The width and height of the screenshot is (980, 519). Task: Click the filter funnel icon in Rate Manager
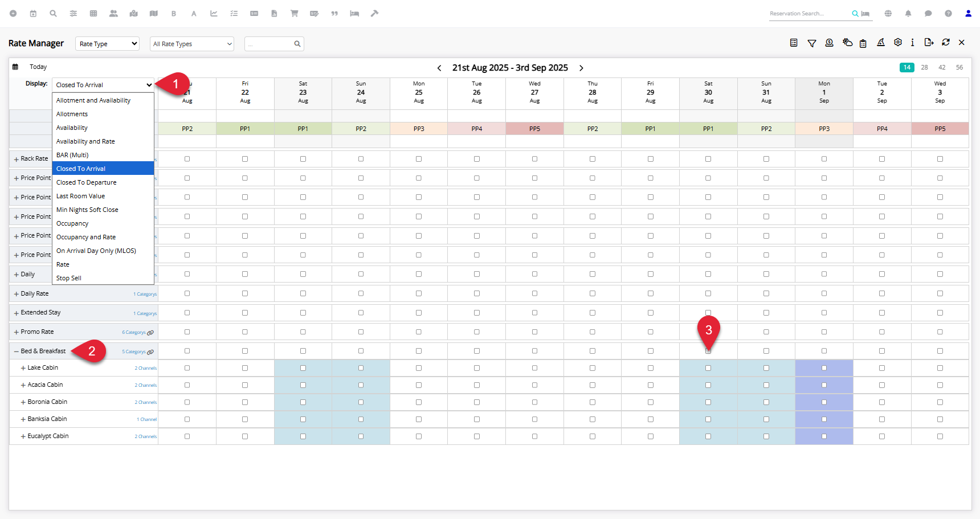point(812,43)
